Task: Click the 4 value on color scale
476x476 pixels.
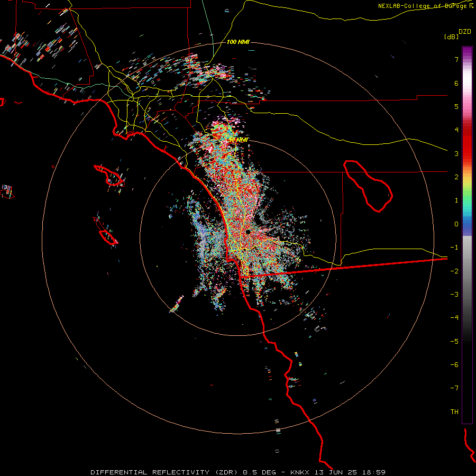Action: (456, 130)
